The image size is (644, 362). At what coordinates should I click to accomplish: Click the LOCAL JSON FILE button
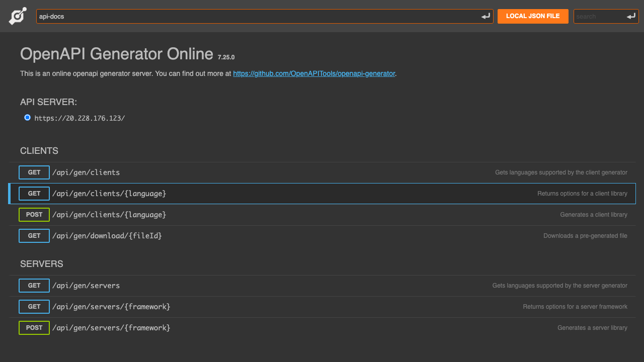click(533, 16)
